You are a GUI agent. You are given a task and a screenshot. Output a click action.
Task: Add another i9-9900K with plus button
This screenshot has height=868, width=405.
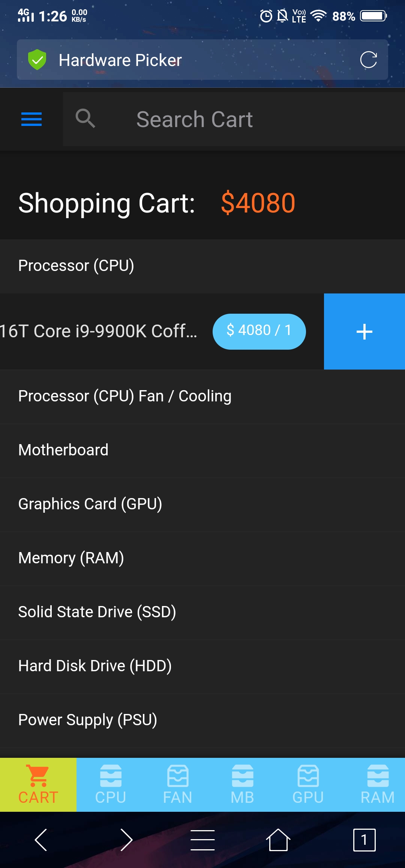click(x=364, y=331)
